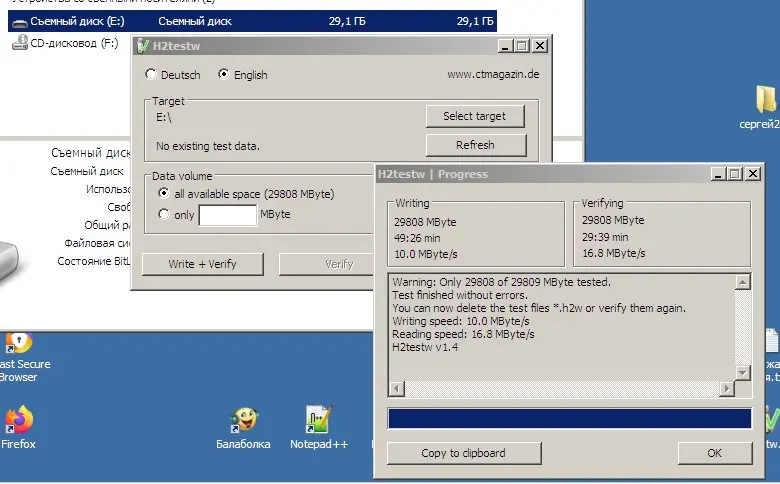Viewport: 780px width, 484px height.
Task: Click the log horizontal scroll left arrow
Action: pos(397,388)
